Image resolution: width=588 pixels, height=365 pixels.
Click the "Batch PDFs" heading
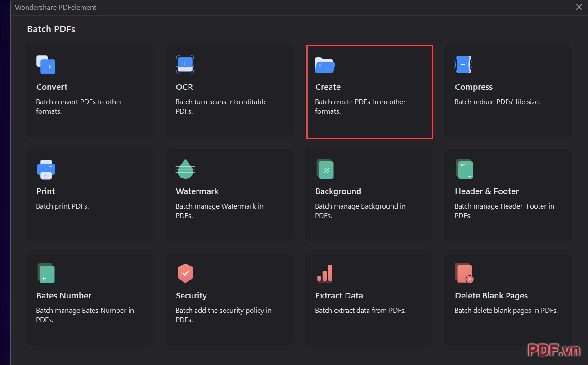pos(51,29)
